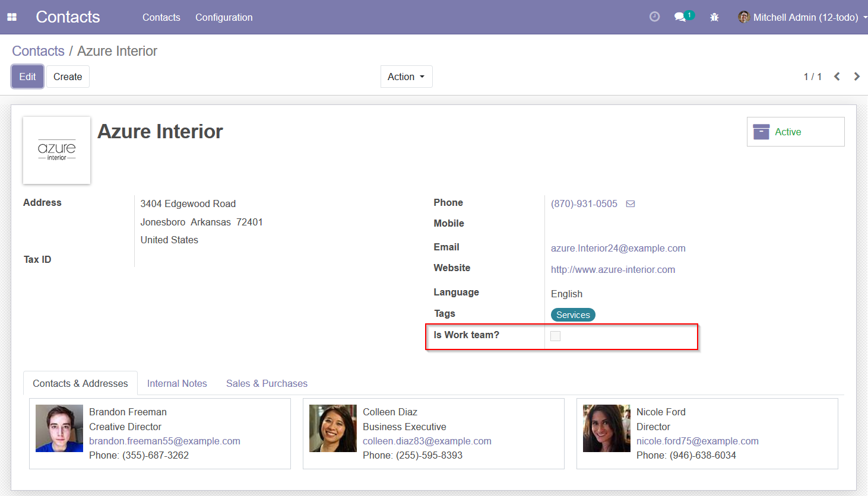Open Colleen Diaz contact photo

pyautogui.click(x=333, y=428)
